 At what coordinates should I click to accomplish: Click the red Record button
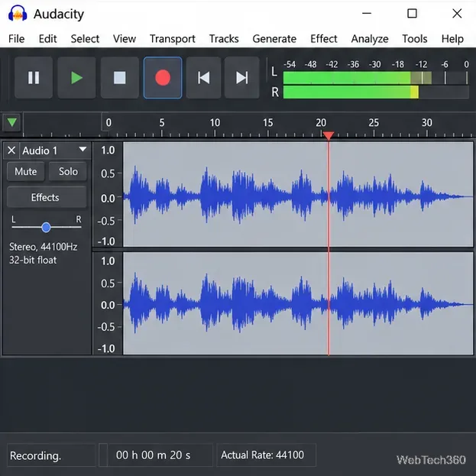tap(163, 78)
